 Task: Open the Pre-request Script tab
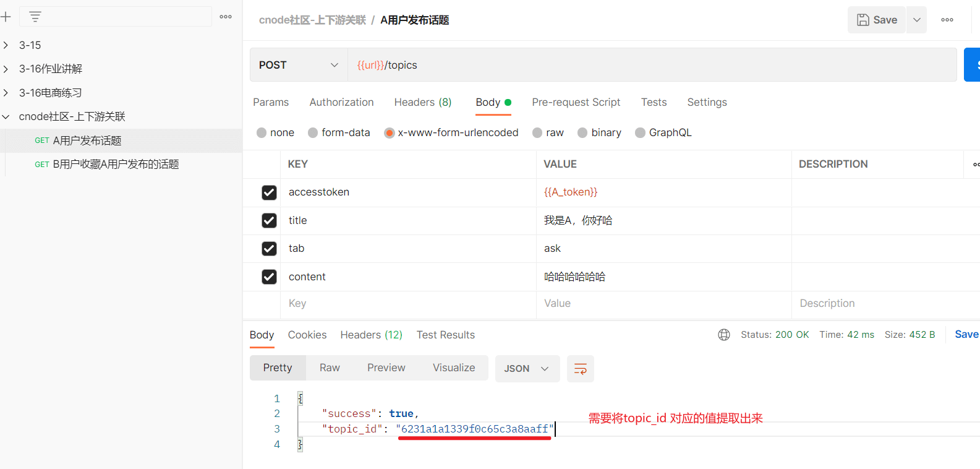(576, 102)
